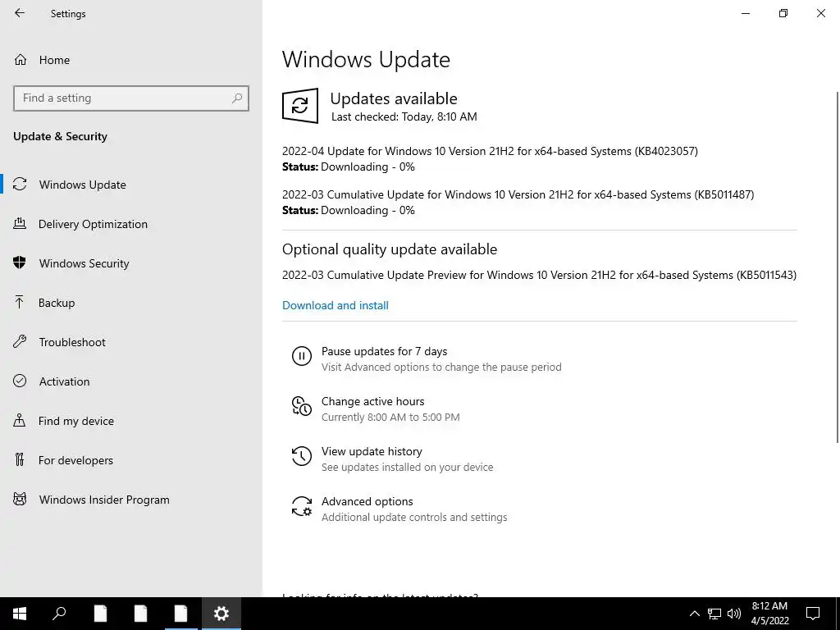Click the second document icon on the taskbar

[x=140, y=614]
